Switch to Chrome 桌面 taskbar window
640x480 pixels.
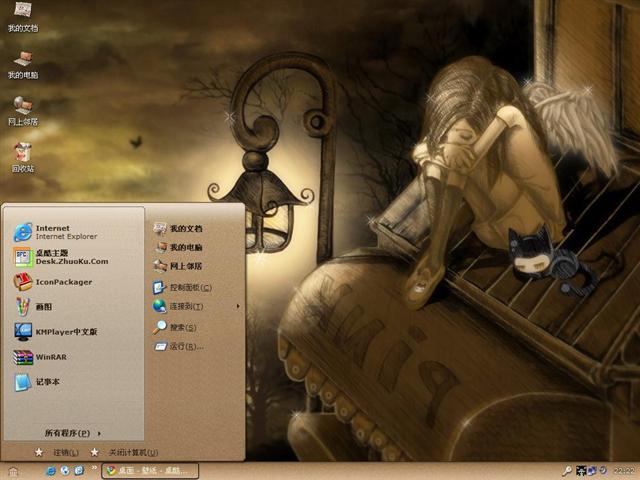(150, 471)
